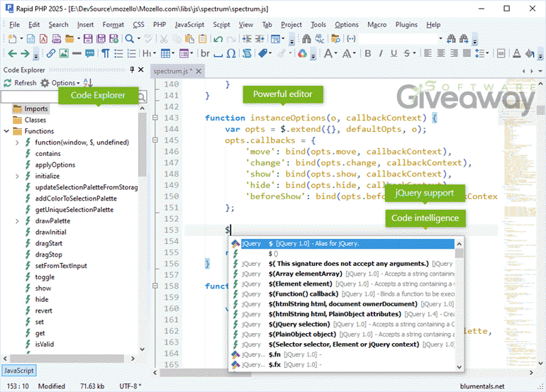Screen dimensions: 546x392
Task: Center align text
Action: 441,54
